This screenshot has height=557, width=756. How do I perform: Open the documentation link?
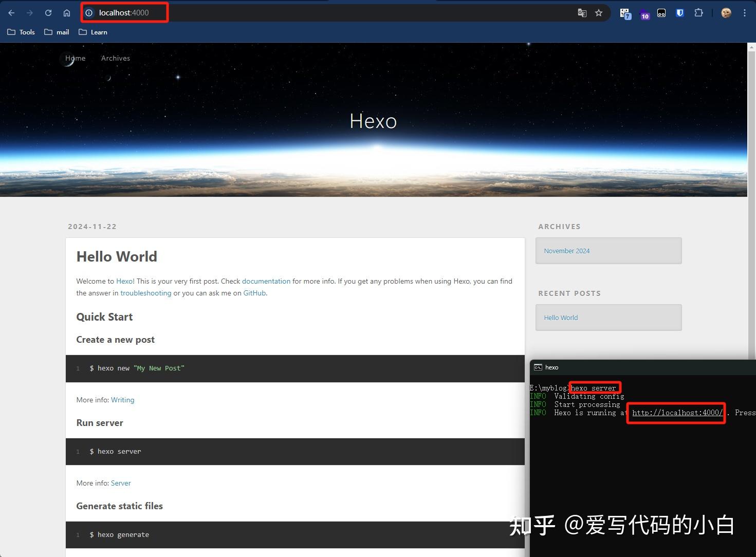tap(266, 281)
